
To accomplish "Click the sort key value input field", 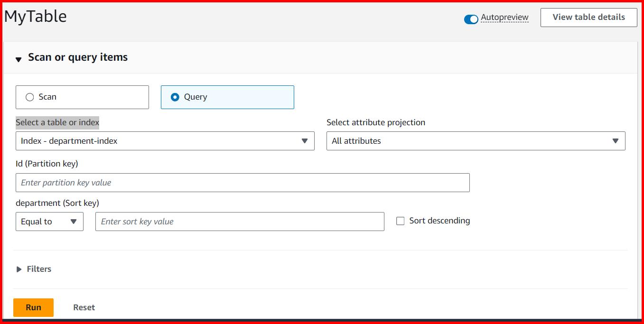I will (x=240, y=221).
